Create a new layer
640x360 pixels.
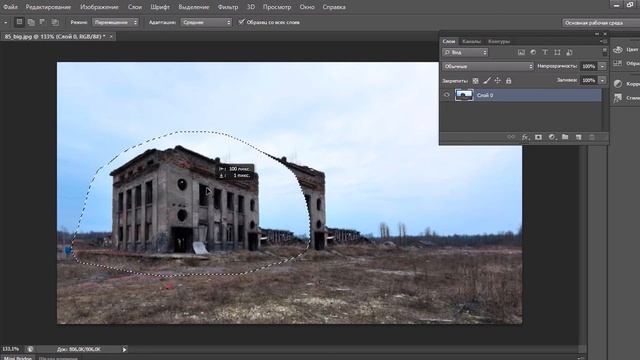pos(578,137)
